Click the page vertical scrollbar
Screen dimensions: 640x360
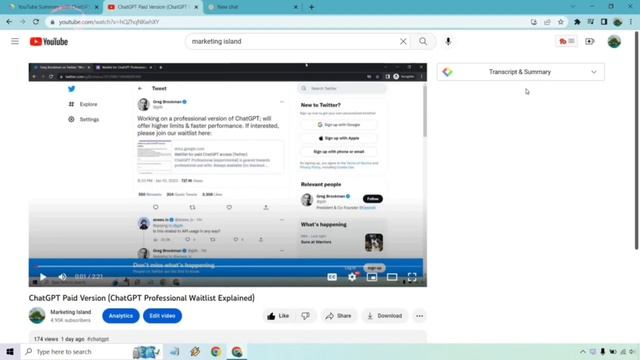[636, 140]
